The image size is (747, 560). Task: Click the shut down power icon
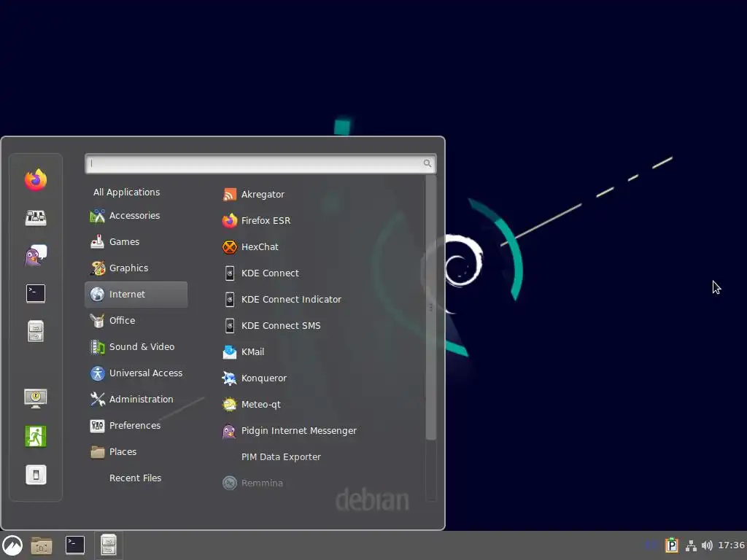36,475
